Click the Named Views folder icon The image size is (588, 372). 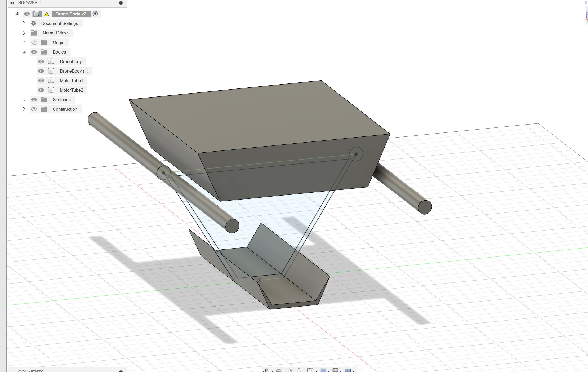point(34,33)
